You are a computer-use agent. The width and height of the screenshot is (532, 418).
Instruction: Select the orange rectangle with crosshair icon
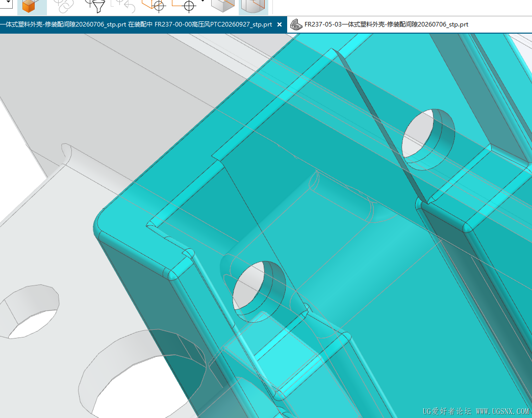184,6
